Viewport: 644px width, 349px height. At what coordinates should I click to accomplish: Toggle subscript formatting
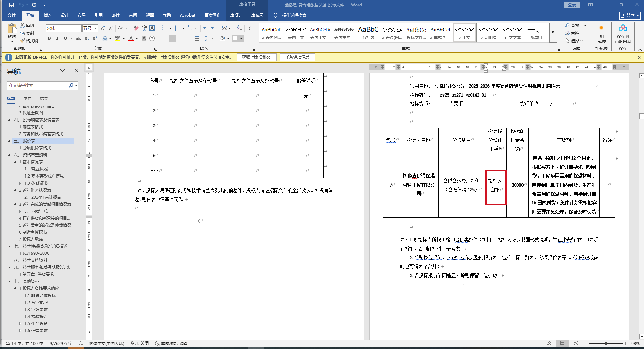point(87,39)
